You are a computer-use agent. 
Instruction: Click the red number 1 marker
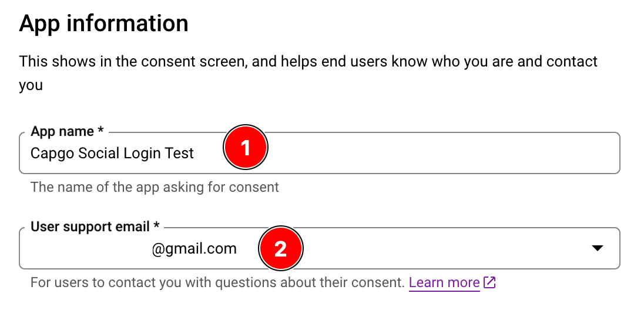[246, 148]
